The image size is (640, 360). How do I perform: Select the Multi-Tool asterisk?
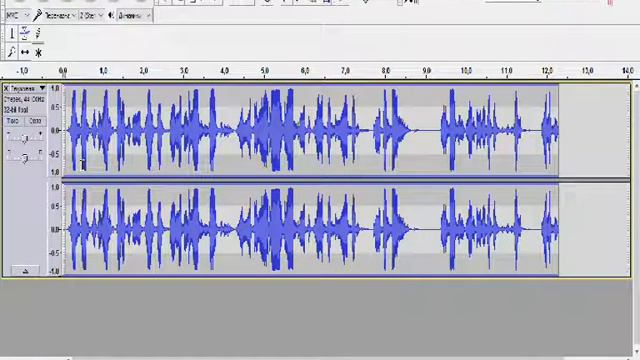click(x=38, y=52)
